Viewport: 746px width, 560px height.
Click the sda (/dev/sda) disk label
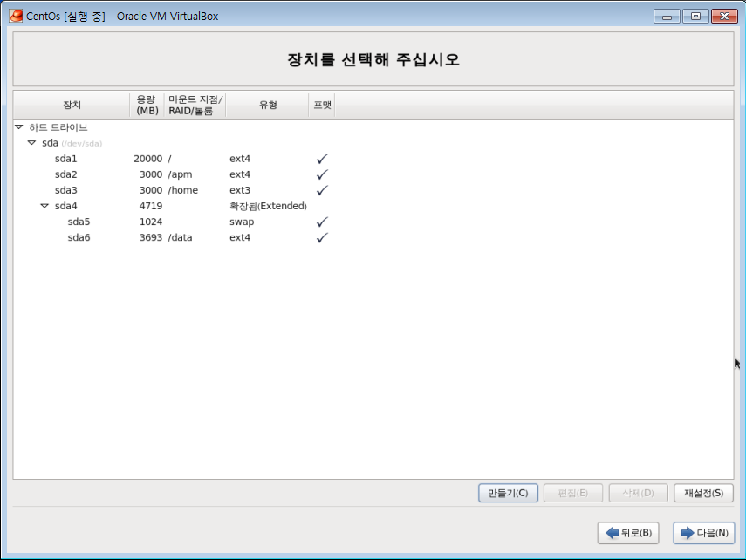72,143
